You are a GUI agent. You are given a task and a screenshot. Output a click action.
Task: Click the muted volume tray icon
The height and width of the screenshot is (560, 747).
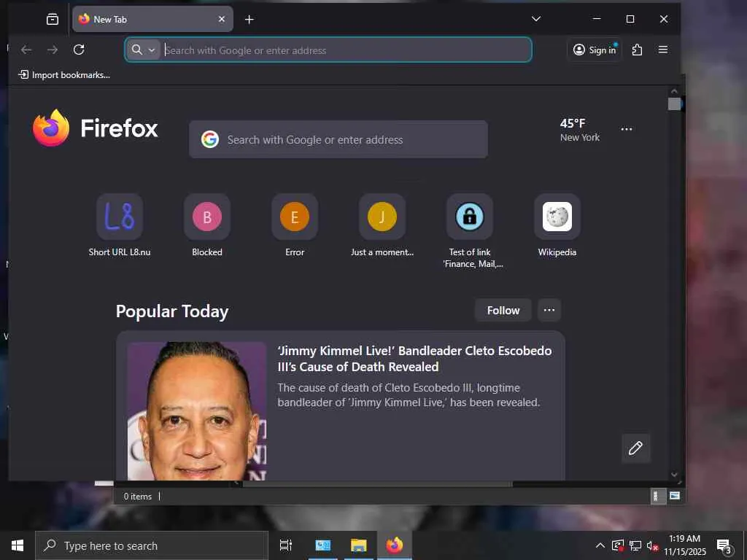pyautogui.click(x=652, y=545)
